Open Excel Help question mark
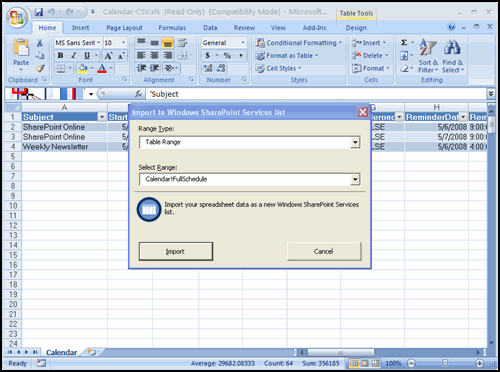Screen dimensions: 500x372 point(451,27)
